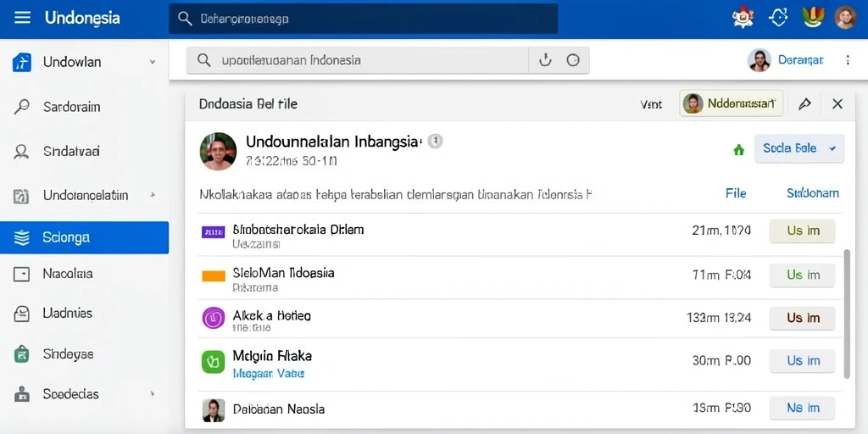Open the SleloMan Idoasiia row

click(x=520, y=277)
